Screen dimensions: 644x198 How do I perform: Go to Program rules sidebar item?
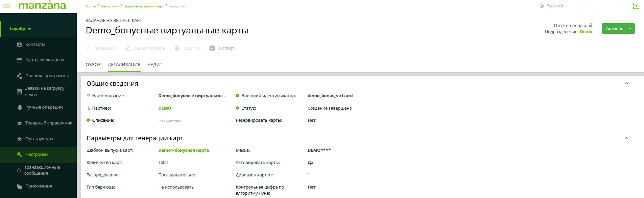click(x=47, y=76)
